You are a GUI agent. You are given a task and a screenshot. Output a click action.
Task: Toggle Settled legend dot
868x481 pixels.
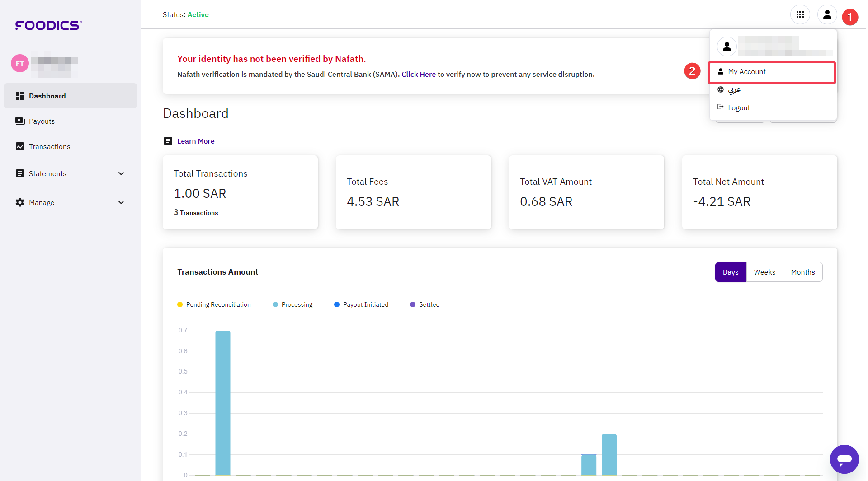[413, 304]
